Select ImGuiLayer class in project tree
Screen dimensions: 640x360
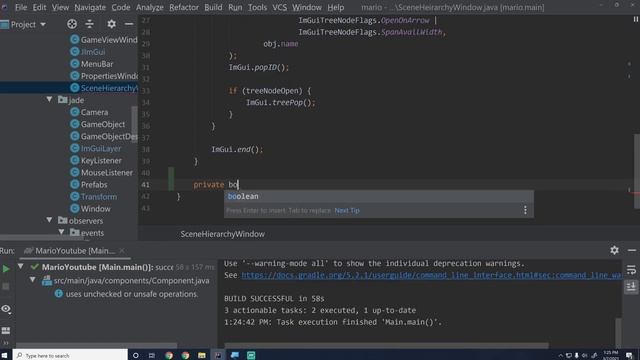click(96, 149)
